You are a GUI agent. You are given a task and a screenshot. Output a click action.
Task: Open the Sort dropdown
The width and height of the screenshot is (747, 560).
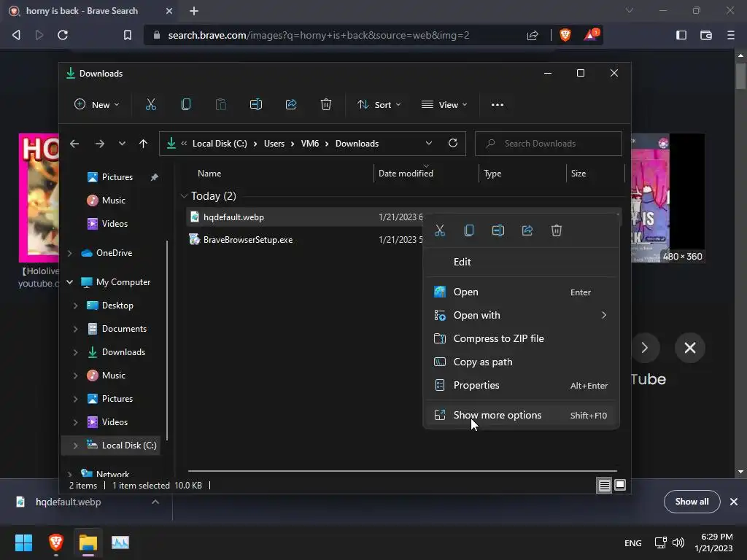click(x=379, y=105)
